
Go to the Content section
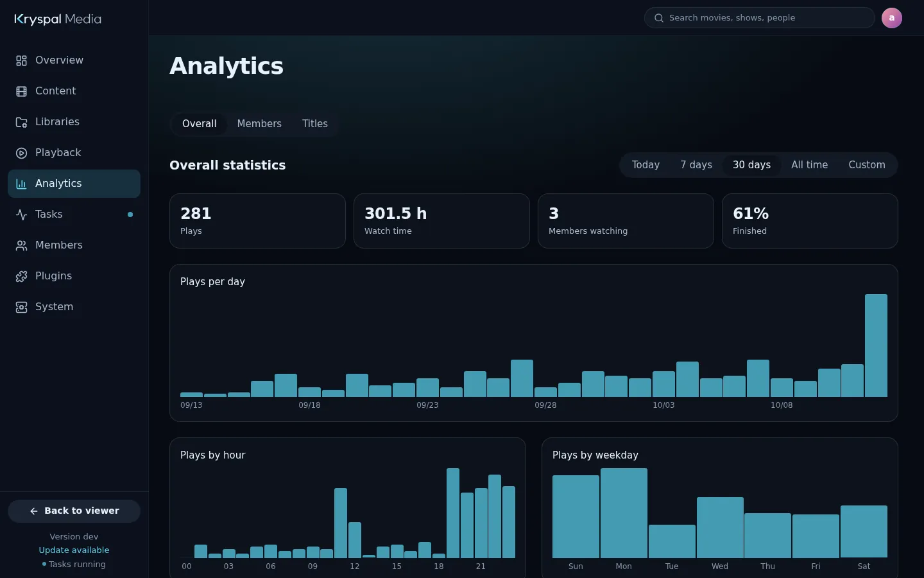point(74,91)
